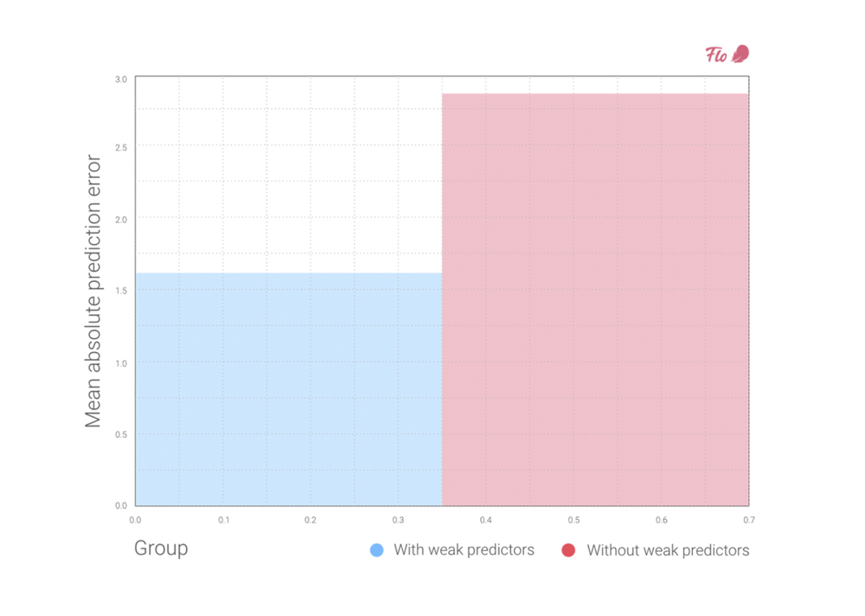The height and width of the screenshot is (616, 865).
Task: Click the blue legend dot
Action: tap(376, 550)
